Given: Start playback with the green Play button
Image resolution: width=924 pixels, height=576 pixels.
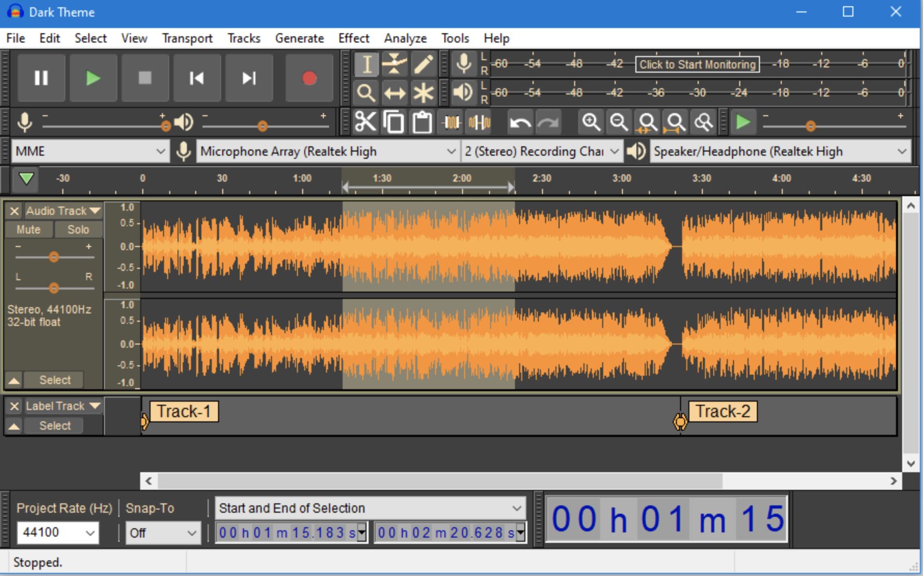Looking at the screenshot, I should coord(93,78).
